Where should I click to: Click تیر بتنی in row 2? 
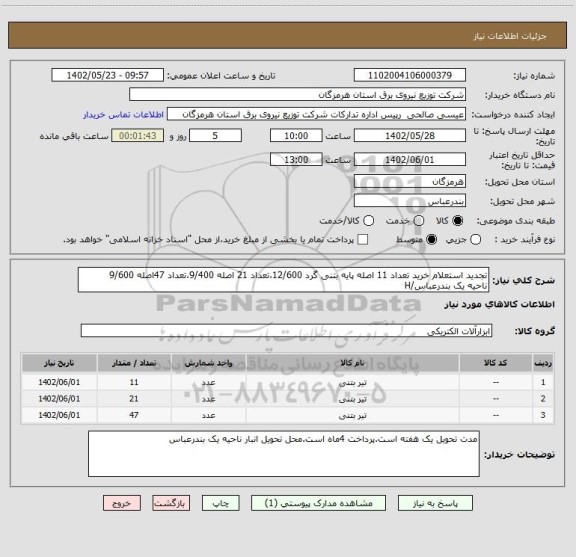click(352, 399)
